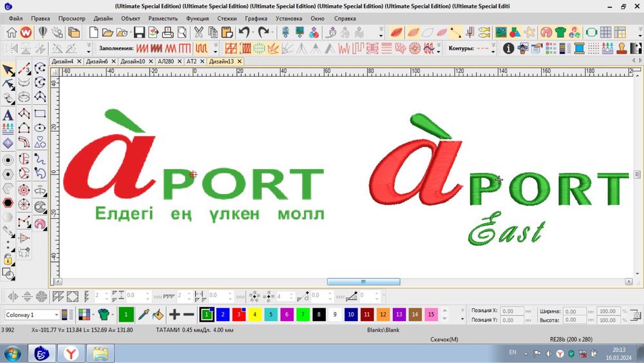
Task: Open Yandex Browser from the taskbar
Action: pos(71,353)
